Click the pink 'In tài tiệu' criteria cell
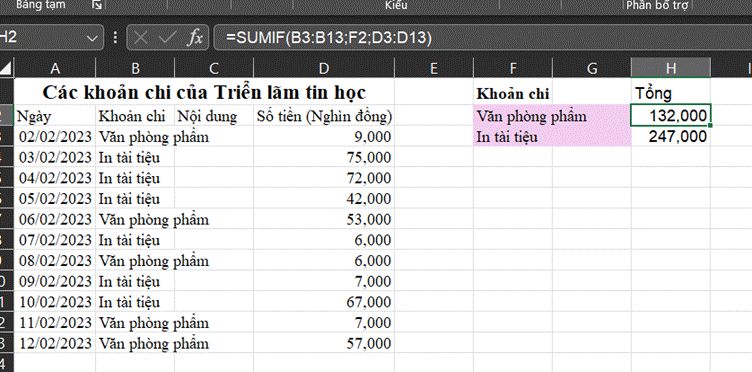752x372 pixels. point(552,137)
